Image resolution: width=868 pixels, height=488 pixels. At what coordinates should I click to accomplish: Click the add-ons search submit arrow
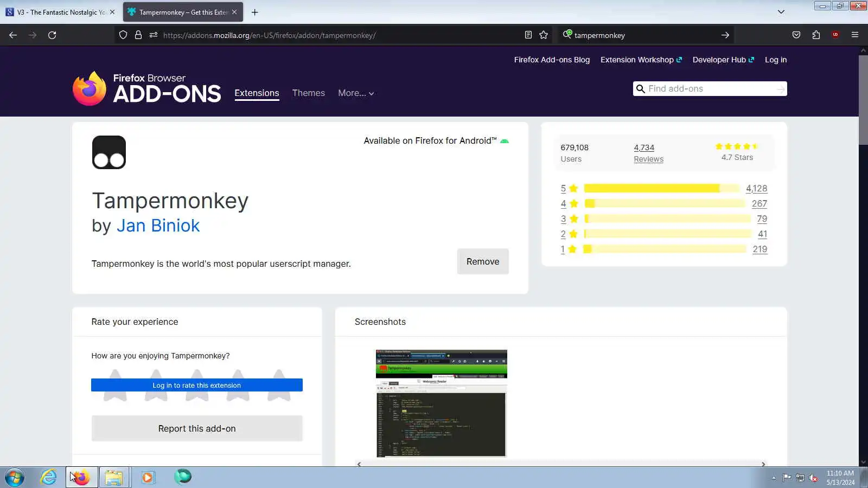pos(781,89)
